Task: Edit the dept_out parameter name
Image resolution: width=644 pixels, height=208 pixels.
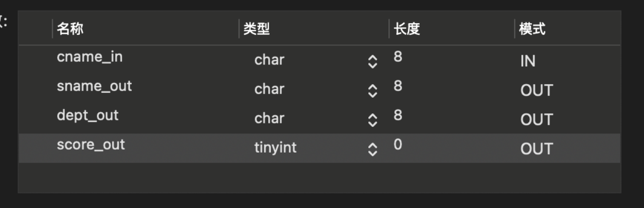Action: [88, 116]
